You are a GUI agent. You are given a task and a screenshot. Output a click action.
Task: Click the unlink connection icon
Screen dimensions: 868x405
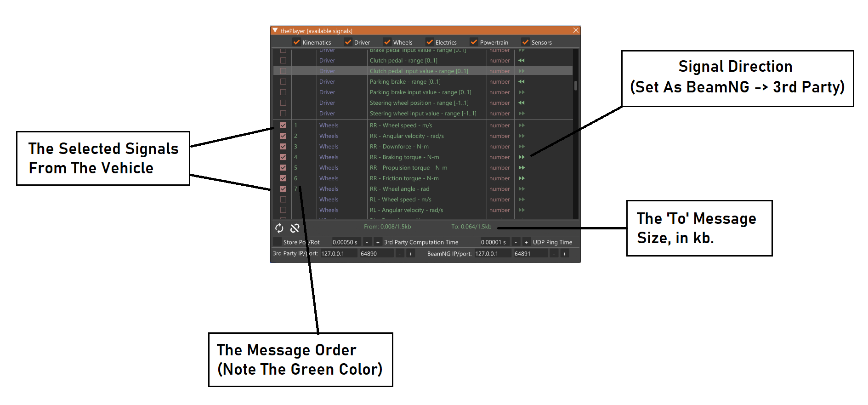point(295,228)
